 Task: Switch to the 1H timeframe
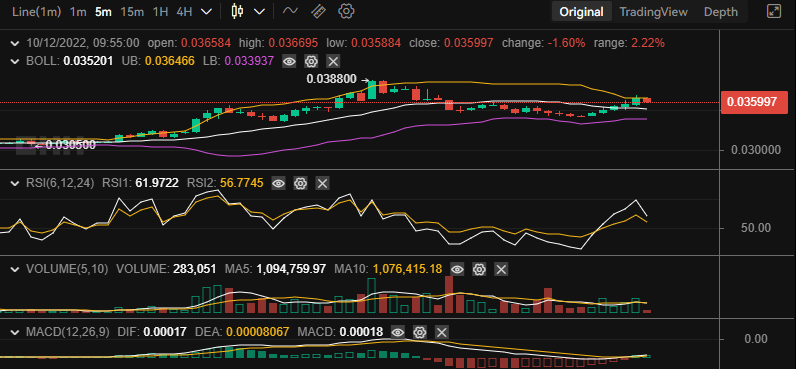160,12
